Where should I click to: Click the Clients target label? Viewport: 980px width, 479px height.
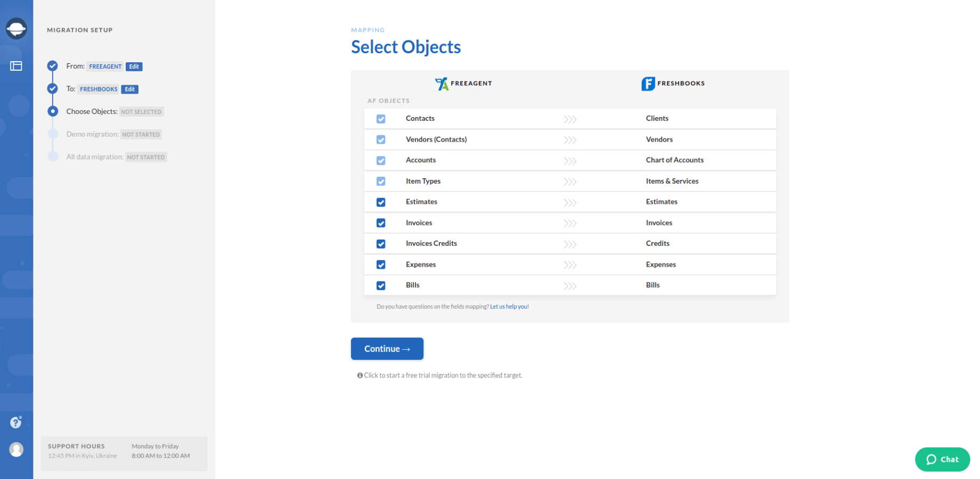[657, 118]
